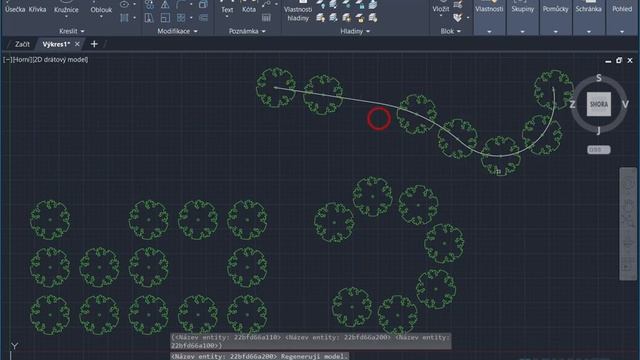640x360 pixels.
Task: Select the leader annotation icon
Action: (266, 4)
